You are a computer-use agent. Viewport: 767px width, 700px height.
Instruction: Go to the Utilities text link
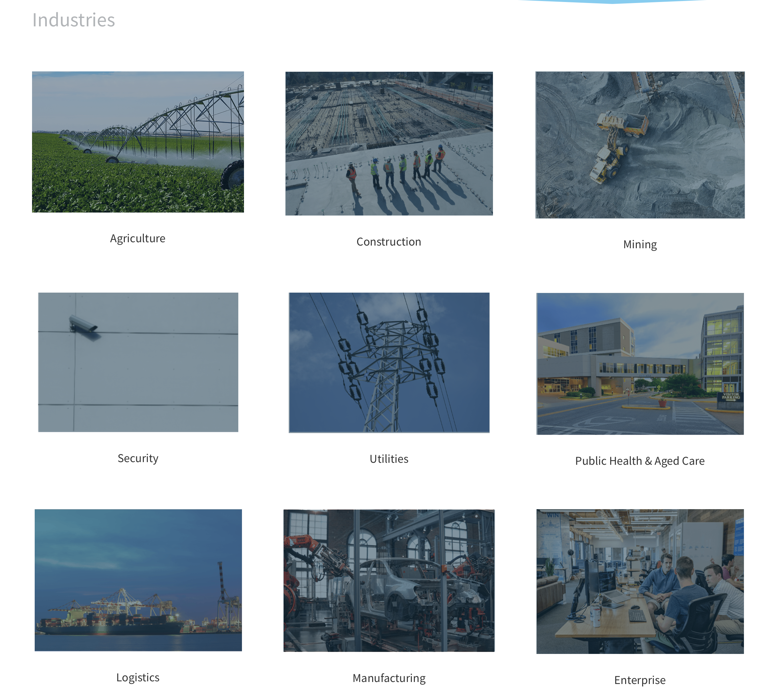[389, 459]
